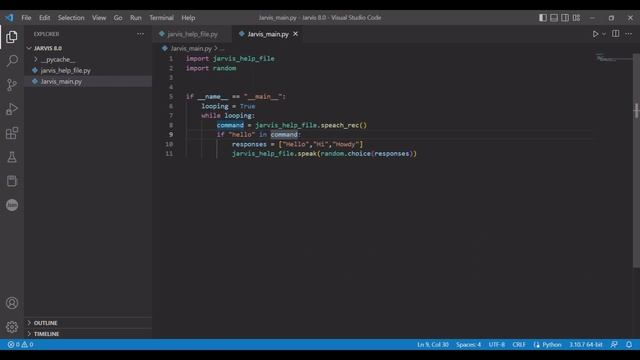Click the customize layout icon in title bar
640x360 pixels.
[x=576, y=18]
